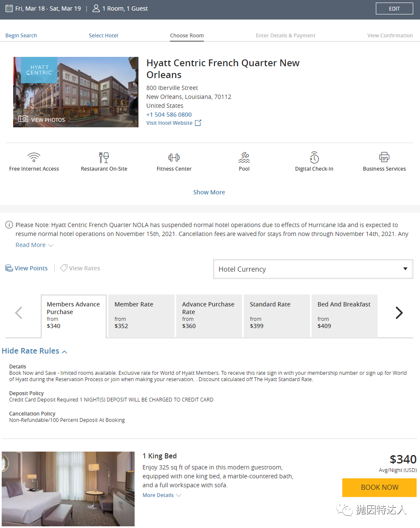
Task: Open the Hotel Currency dropdown
Action: 313,269
